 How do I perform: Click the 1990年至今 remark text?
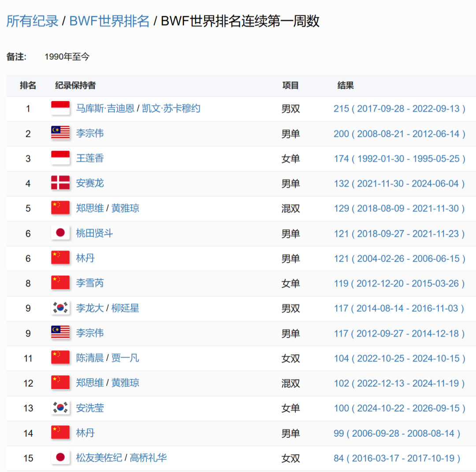[x=67, y=56]
